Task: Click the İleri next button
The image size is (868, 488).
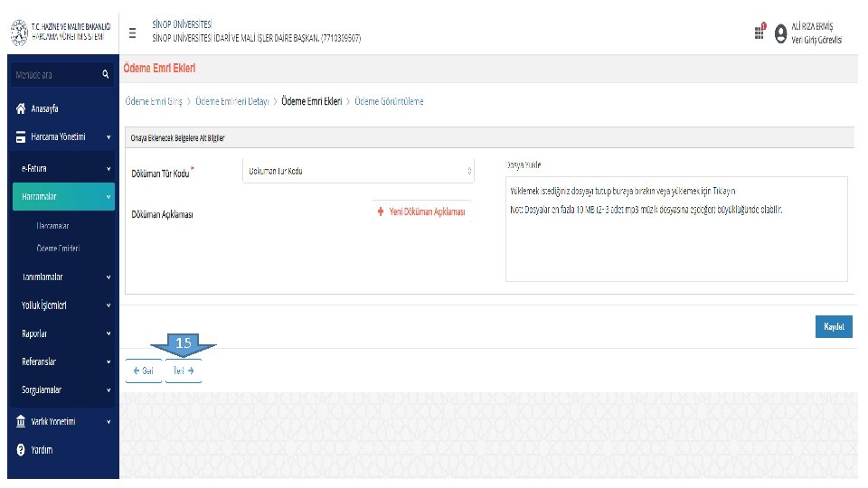Action: 184,371
